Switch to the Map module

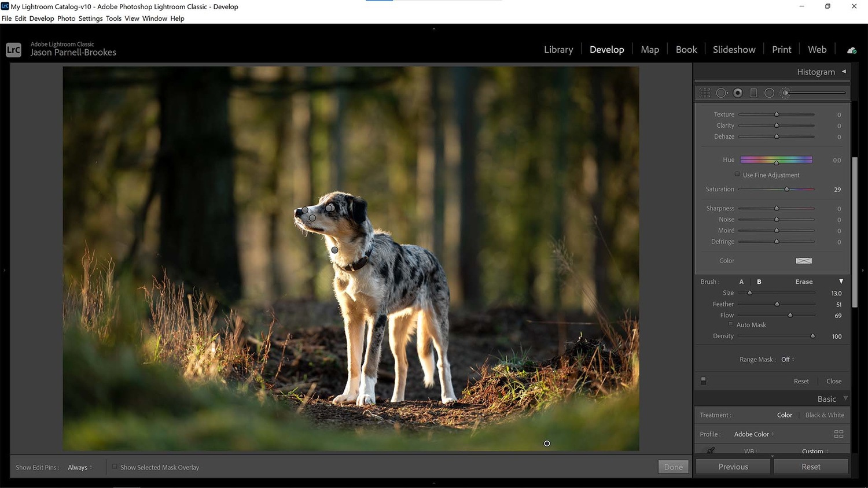[650, 50]
